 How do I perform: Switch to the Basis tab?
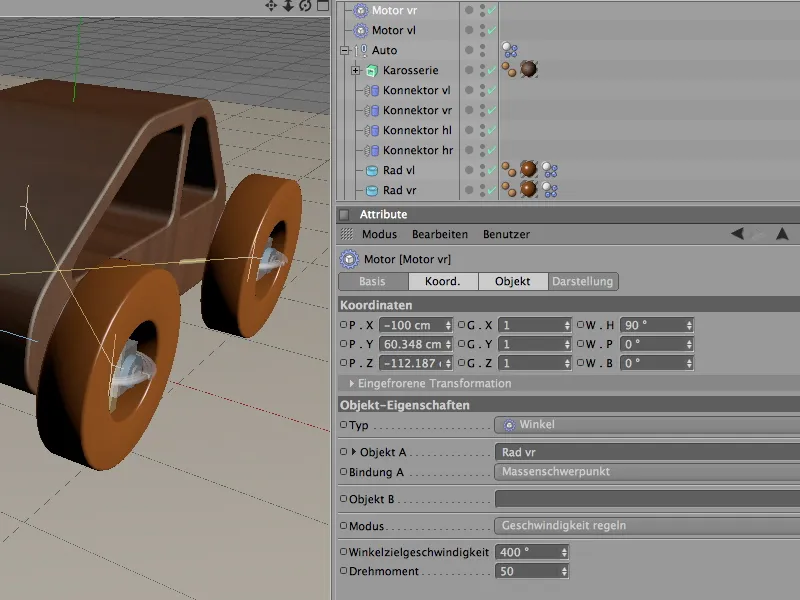click(x=372, y=282)
